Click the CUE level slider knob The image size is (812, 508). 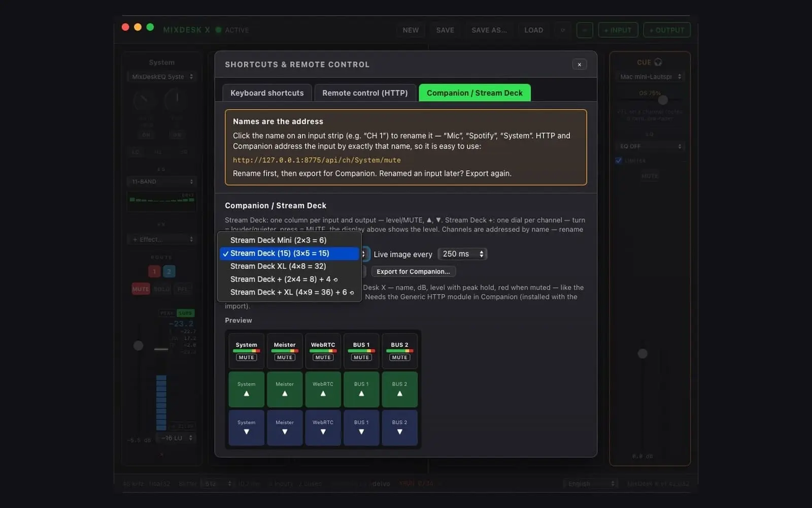coord(642,354)
